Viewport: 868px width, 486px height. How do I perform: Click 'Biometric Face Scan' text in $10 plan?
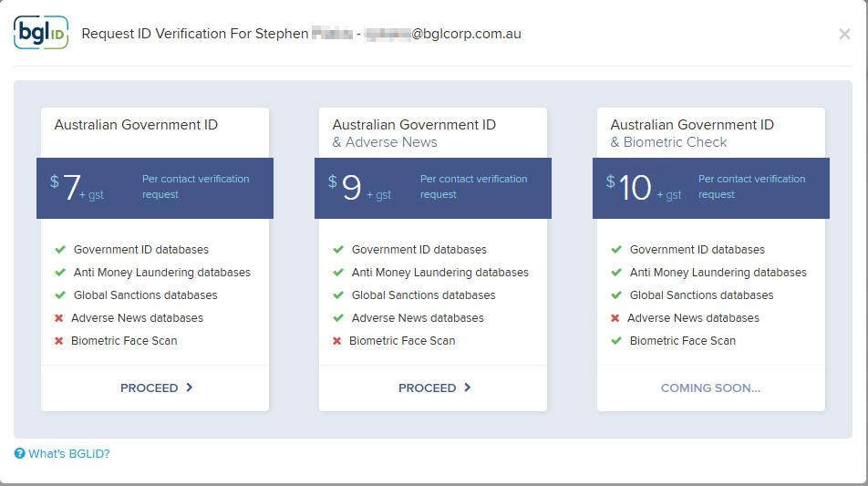[x=683, y=341]
